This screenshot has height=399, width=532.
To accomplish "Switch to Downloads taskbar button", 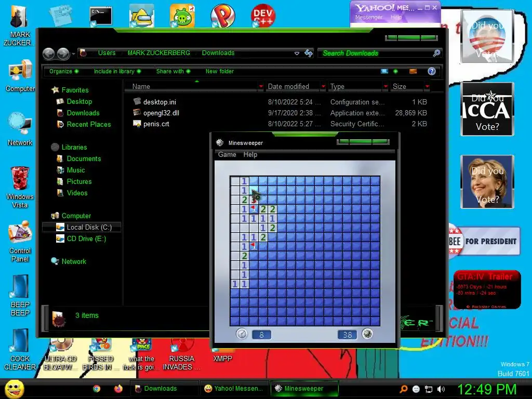I will [165, 389].
